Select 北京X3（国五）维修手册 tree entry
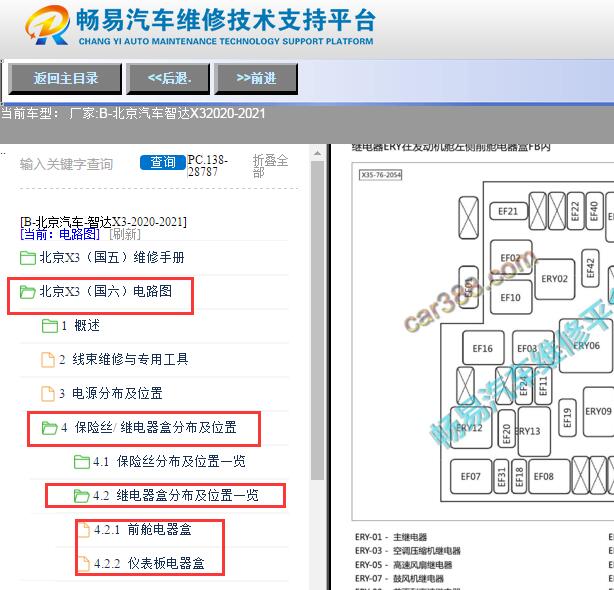The width and height of the screenshot is (614, 590). (x=112, y=258)
